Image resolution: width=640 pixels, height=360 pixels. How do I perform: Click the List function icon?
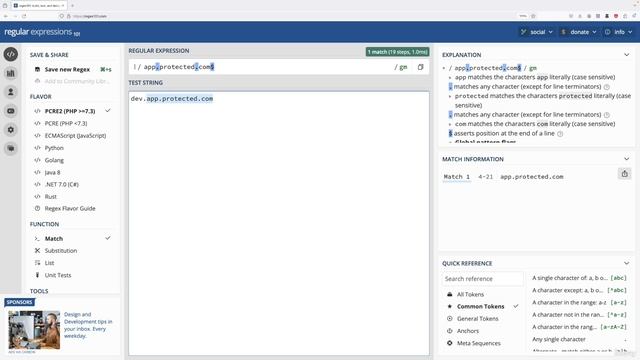(37, 263)
